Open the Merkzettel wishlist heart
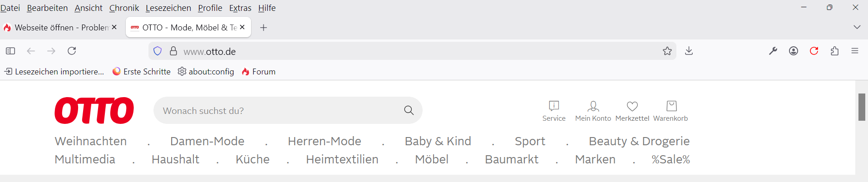Image resolution: width=868 pixels, height=182 pixels. (632, 111)
